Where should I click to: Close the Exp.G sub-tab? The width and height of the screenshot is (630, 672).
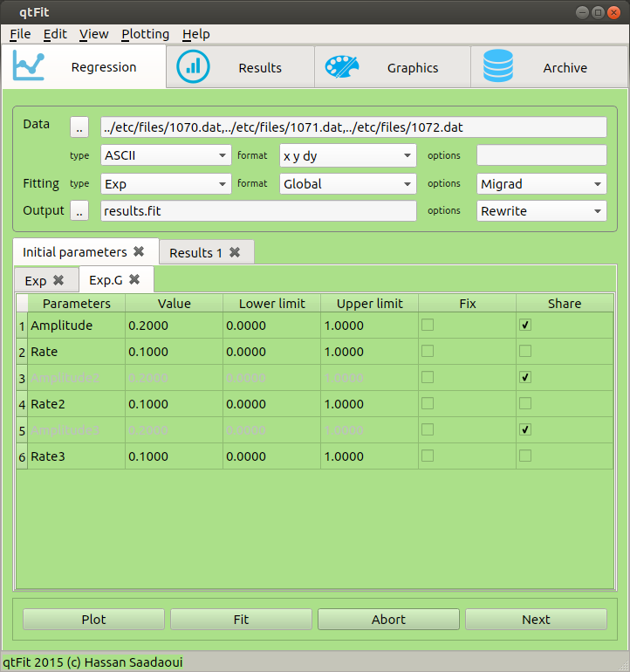(x=134, y=279)
